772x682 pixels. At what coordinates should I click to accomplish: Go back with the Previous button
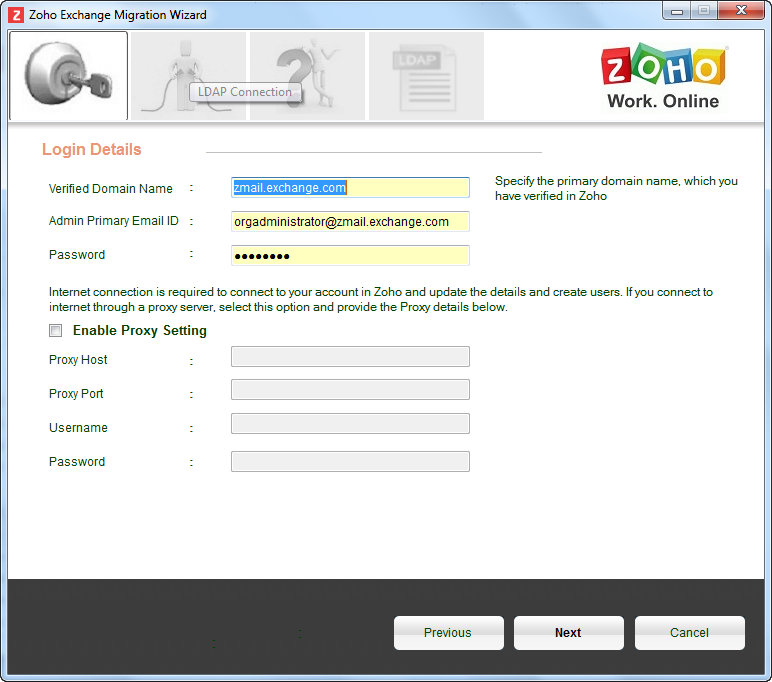coord(448,633)
